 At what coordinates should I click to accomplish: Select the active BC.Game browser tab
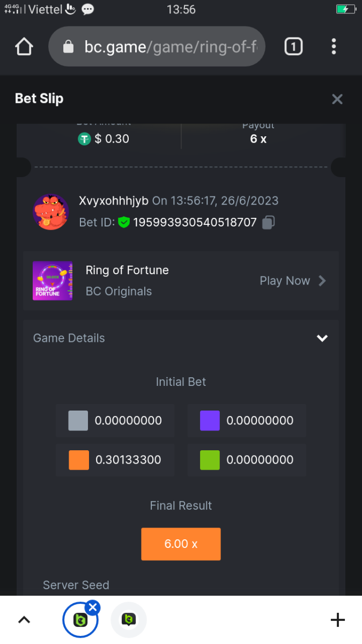click(80, 621)
